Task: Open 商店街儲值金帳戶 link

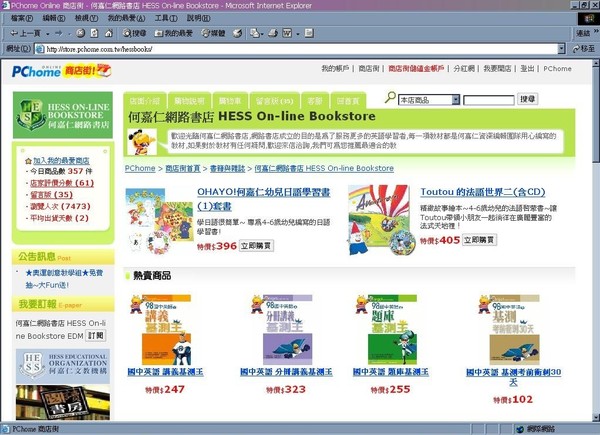Action: tap(416, 68)
